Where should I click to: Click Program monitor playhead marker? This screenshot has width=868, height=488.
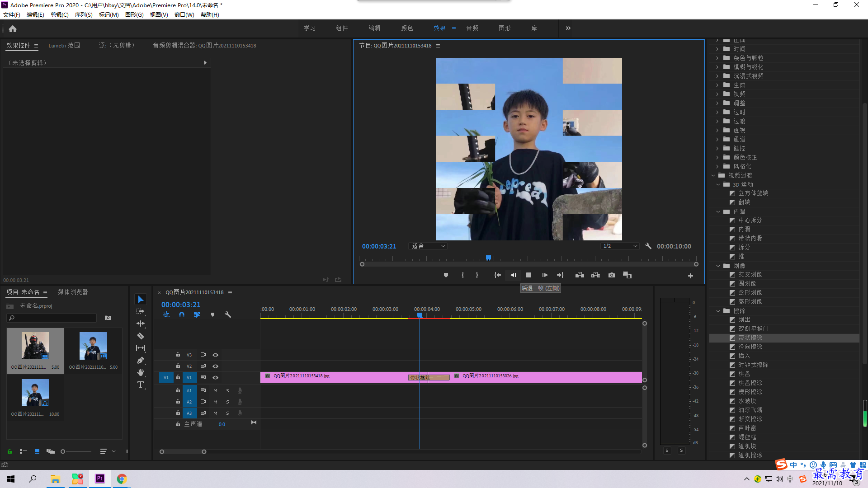[488, 258]
